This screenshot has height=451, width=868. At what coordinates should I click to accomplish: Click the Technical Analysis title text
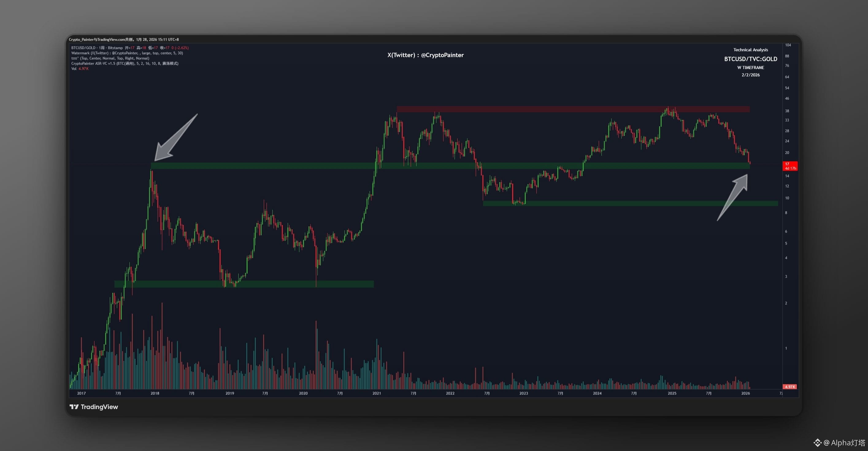coord(751,50)
